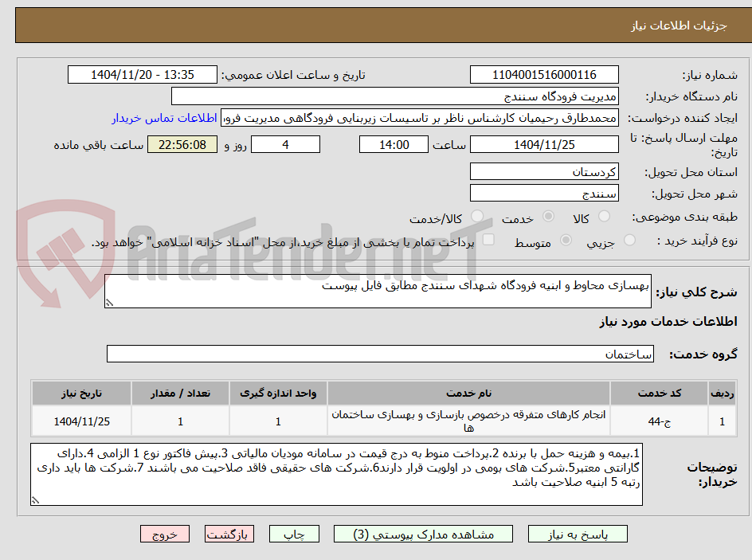The width and height of the screenshot is (752, 560).
Task: Click the واحد اندازه گیری column header
Action: [278, 394]
